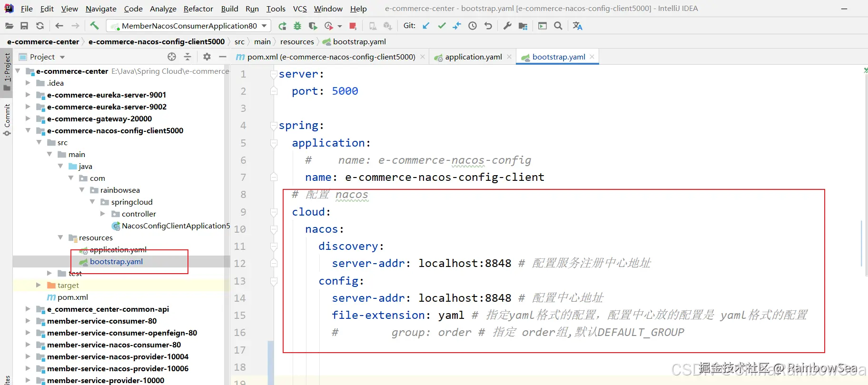Click src in the breadcrumb path

(239, 42)
